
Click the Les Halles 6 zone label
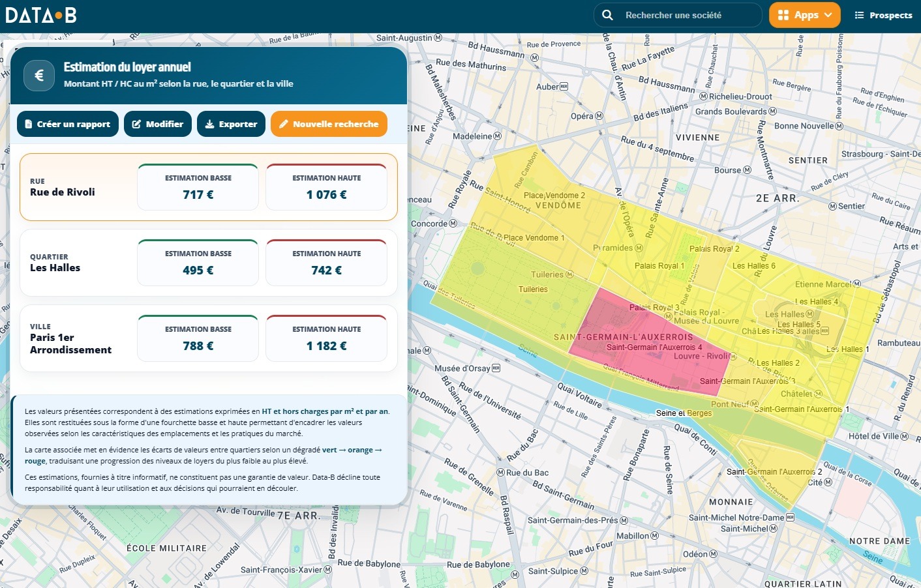tap(754, 266)
